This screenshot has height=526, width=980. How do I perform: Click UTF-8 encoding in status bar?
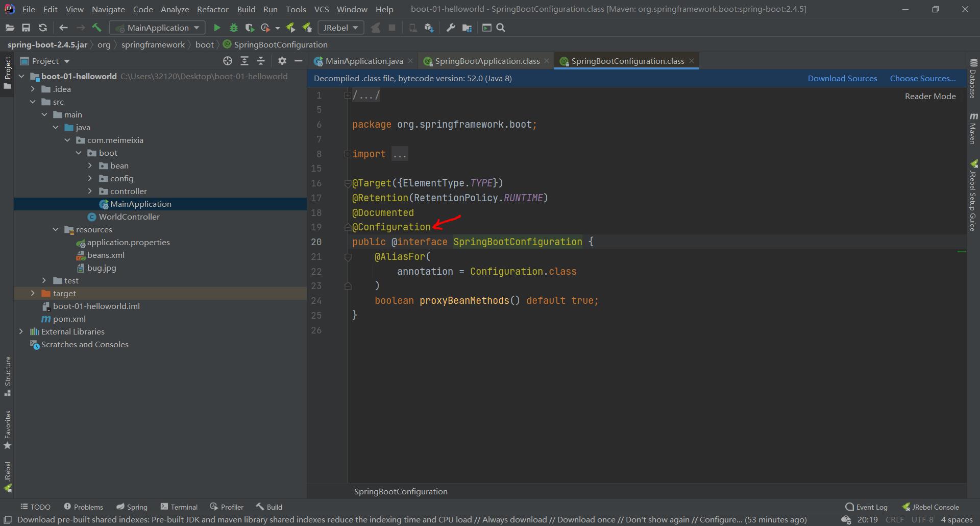coord(922,520)
